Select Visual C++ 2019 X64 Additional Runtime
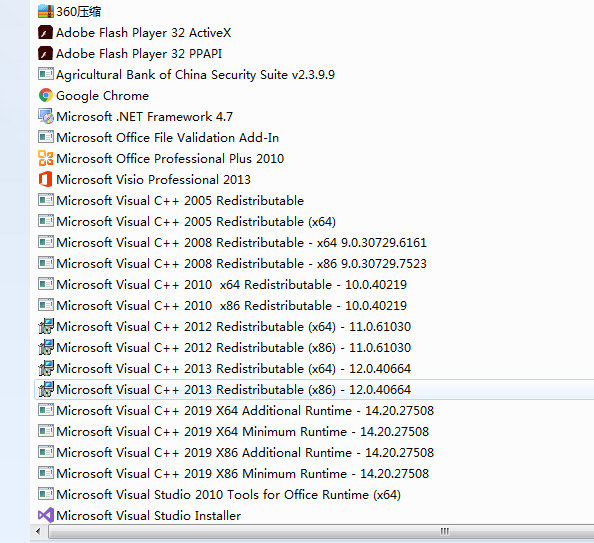This screenshot has width=594, height=543. pos(245,411)
